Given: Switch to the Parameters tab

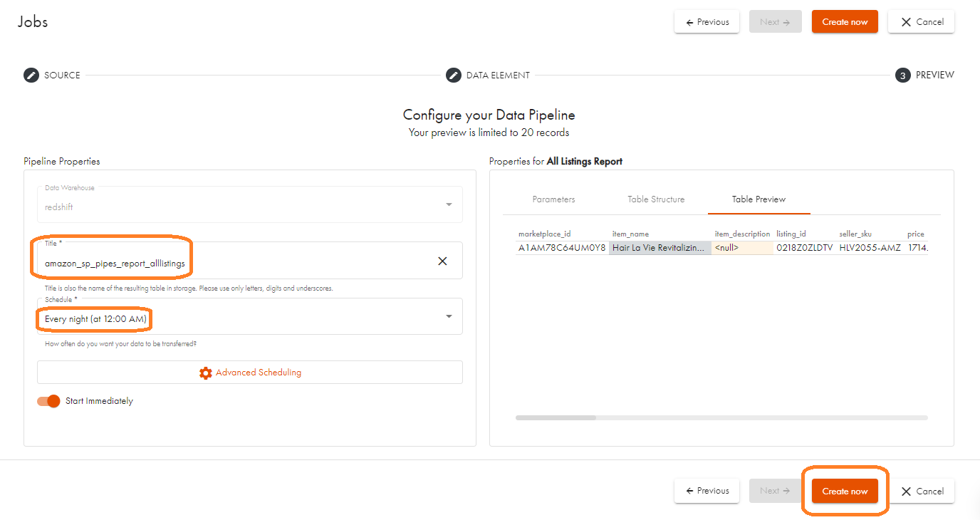Looking at the screenshot, I should (x=553, y=199).
